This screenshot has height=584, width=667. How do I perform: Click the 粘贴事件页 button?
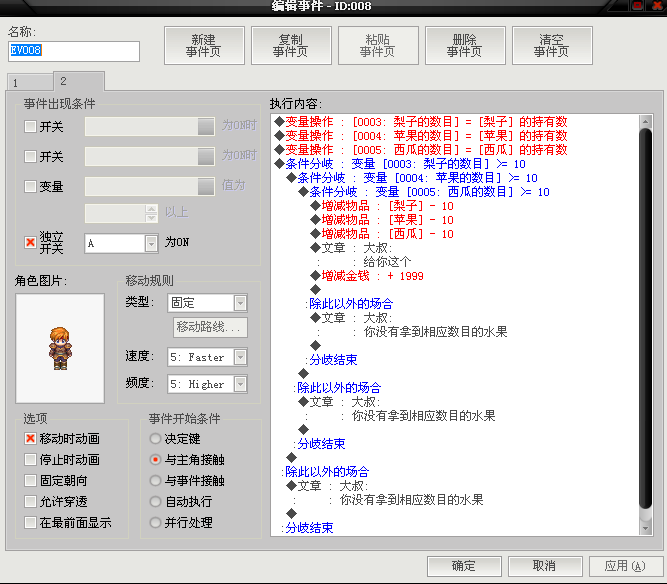click(378, 46)
